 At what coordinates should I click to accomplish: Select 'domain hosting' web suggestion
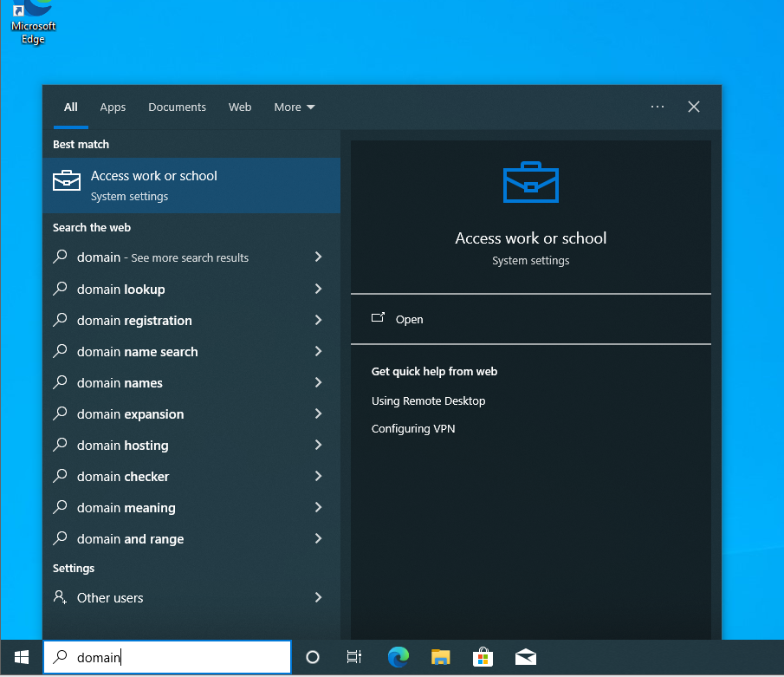coord(191,446)
